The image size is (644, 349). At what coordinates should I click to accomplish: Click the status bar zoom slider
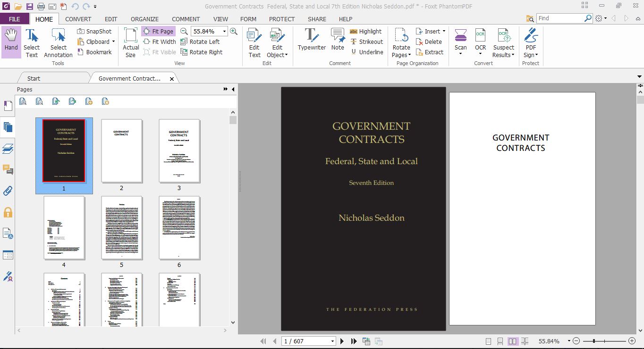point(594,341)
